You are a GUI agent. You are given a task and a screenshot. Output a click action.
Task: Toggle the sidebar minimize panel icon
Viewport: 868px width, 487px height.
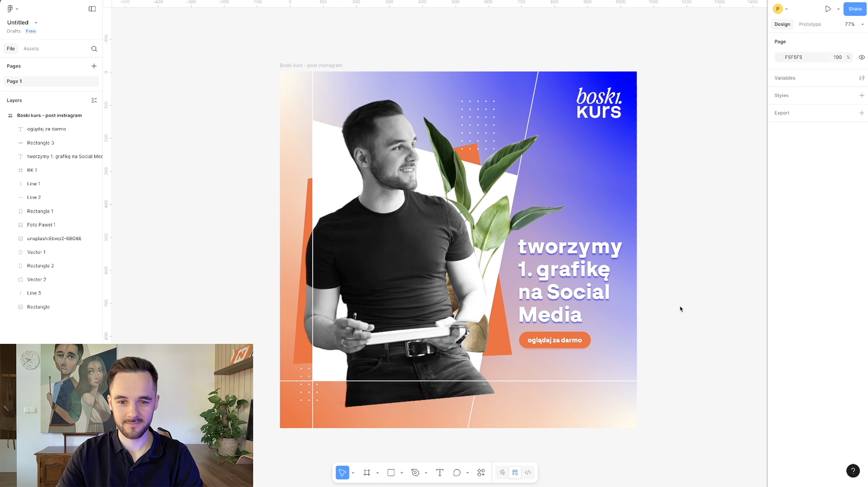pyautogui.click(x=92, y=9)
